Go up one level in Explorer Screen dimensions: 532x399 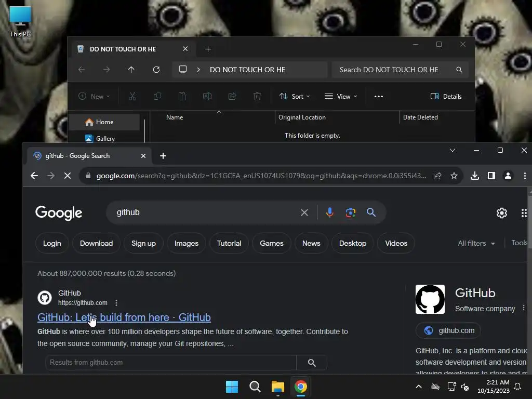pyautogui.click(x=131, y=70)
